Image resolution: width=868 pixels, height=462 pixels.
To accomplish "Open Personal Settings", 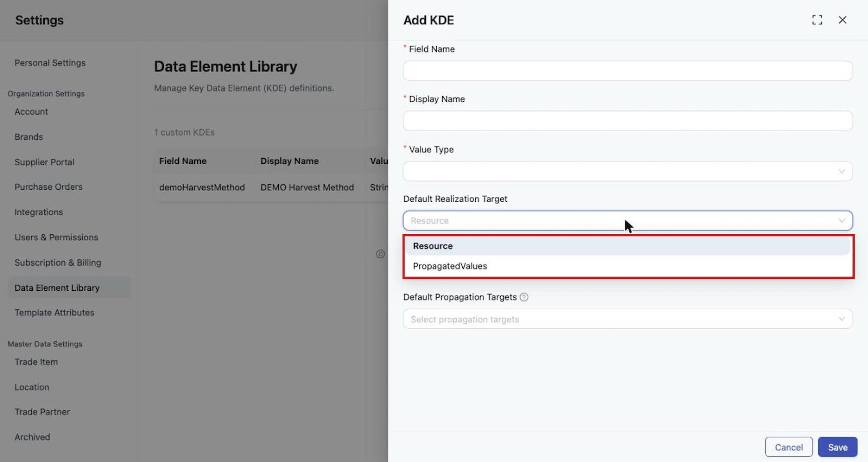I will coord(50,63).
